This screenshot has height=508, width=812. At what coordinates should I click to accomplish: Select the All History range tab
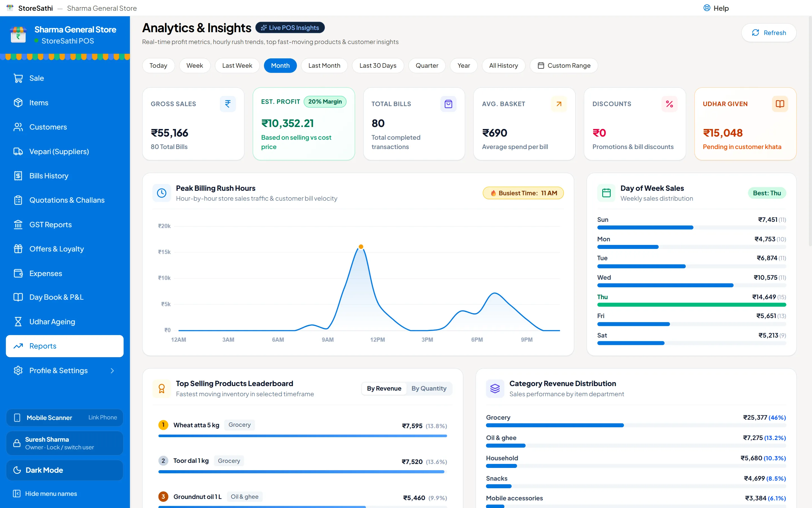503,65
